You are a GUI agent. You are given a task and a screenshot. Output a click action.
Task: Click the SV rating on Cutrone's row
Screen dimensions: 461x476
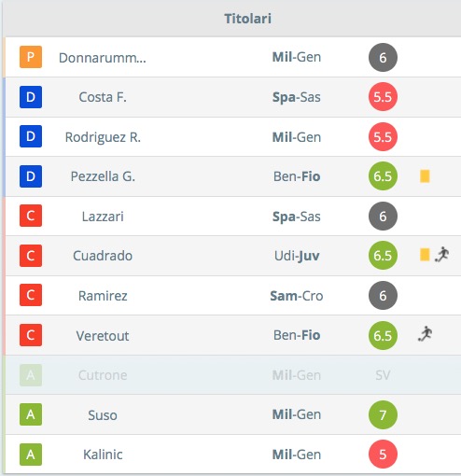383,375
